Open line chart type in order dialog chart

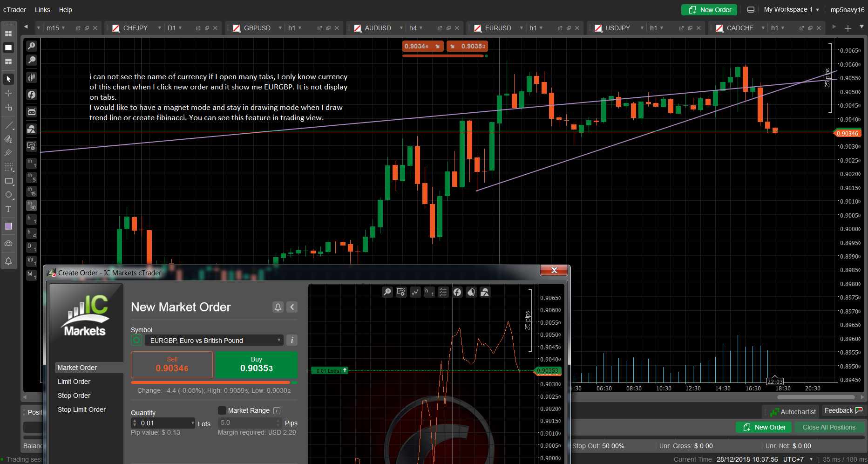tap(415, 292)
